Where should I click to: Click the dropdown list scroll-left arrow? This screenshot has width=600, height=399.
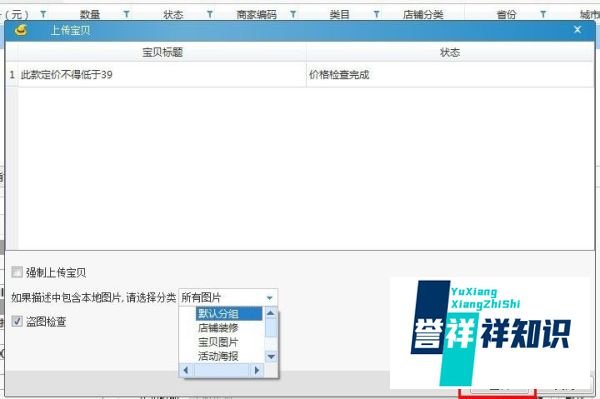tap(186, 370)
